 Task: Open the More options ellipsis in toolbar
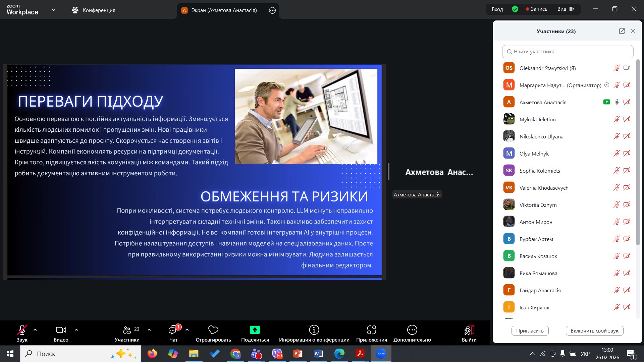[412, 330]
